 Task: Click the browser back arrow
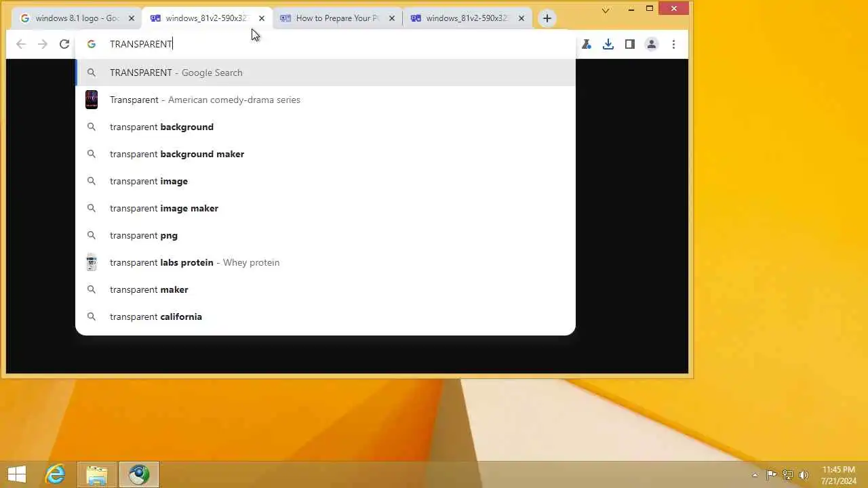pyautogui.click(x=21, y=44)
